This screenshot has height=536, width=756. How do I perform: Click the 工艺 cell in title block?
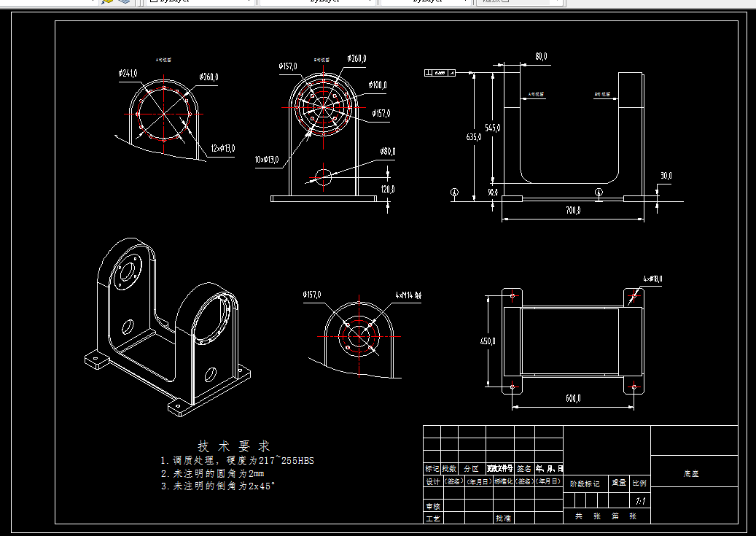pyautogui.click(x=432, y=518)
